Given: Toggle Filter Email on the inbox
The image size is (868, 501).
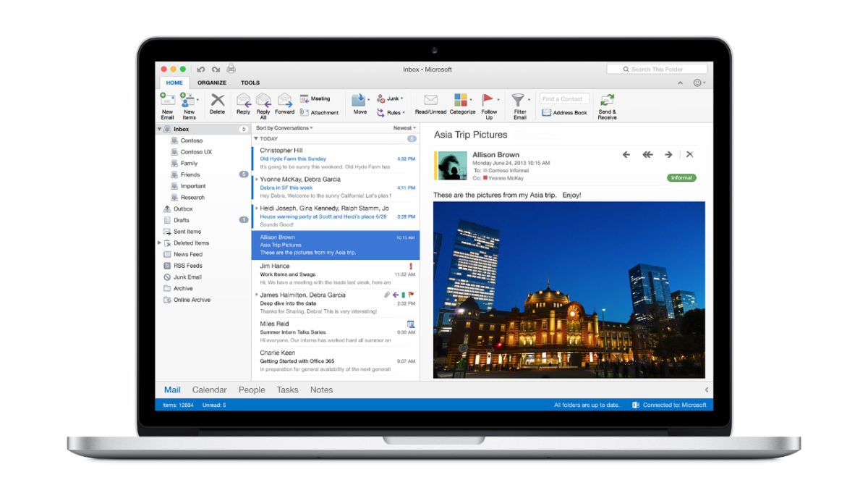Looking at the screenshot, I should click(519, 105).
